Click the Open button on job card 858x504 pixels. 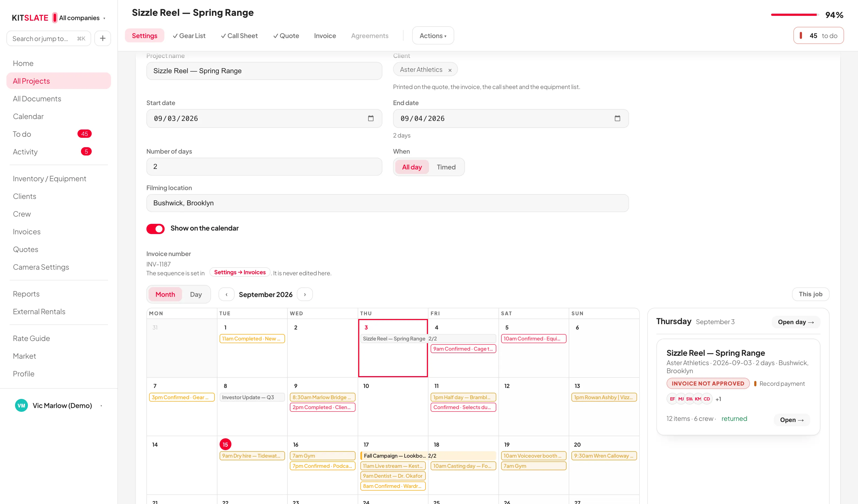pyautogui.click(x=792, y=420)
